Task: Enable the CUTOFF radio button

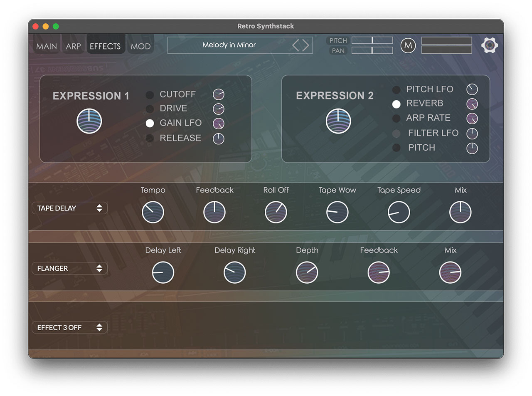Action: click(x=150, y=95)
